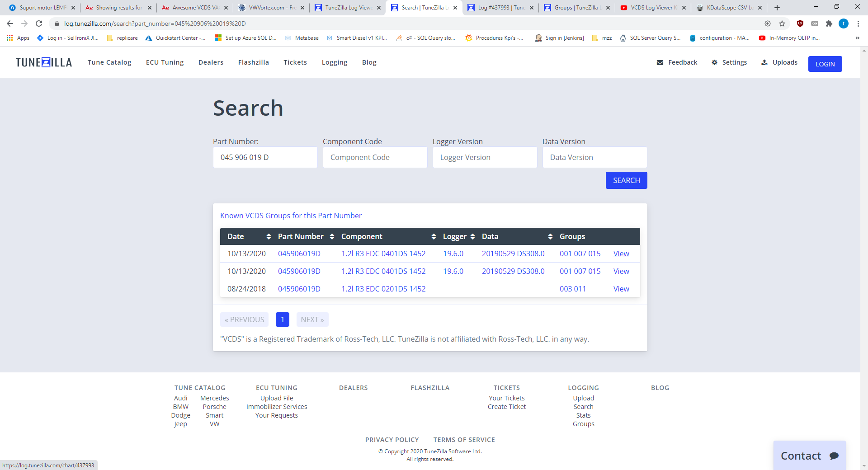
Task: Open Feedback link in header
Action: (677, 62)
